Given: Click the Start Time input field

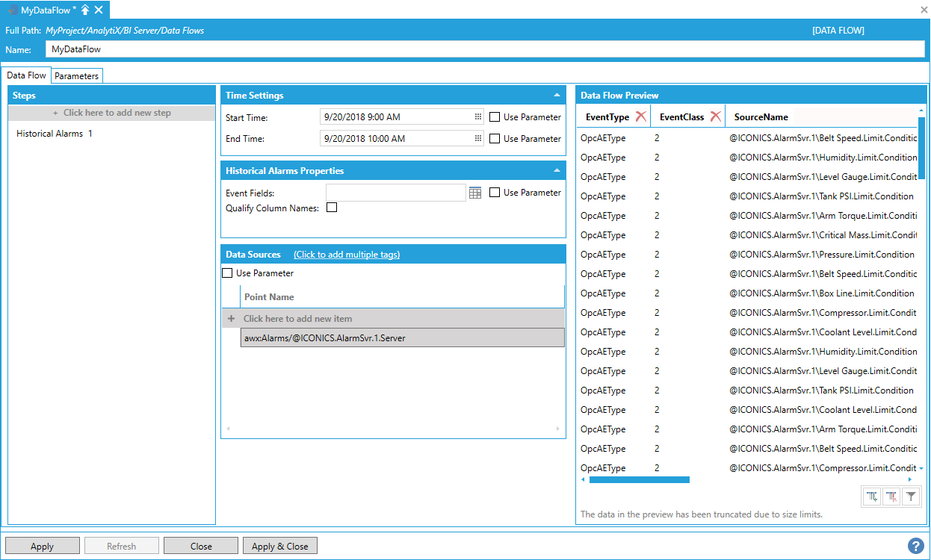Looking at the screenshot, I should click(402, 117).
